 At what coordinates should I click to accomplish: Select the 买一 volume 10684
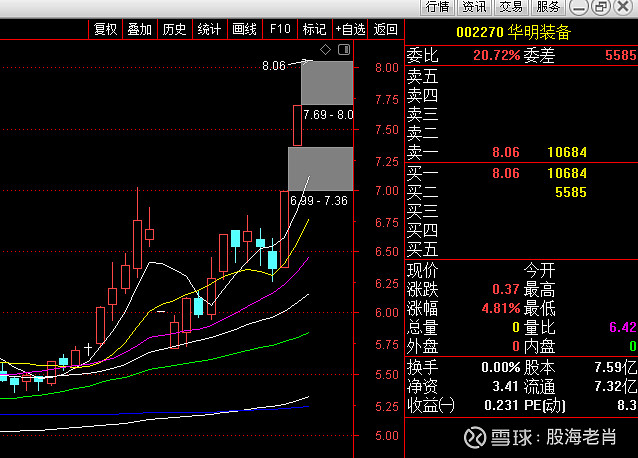567,173
